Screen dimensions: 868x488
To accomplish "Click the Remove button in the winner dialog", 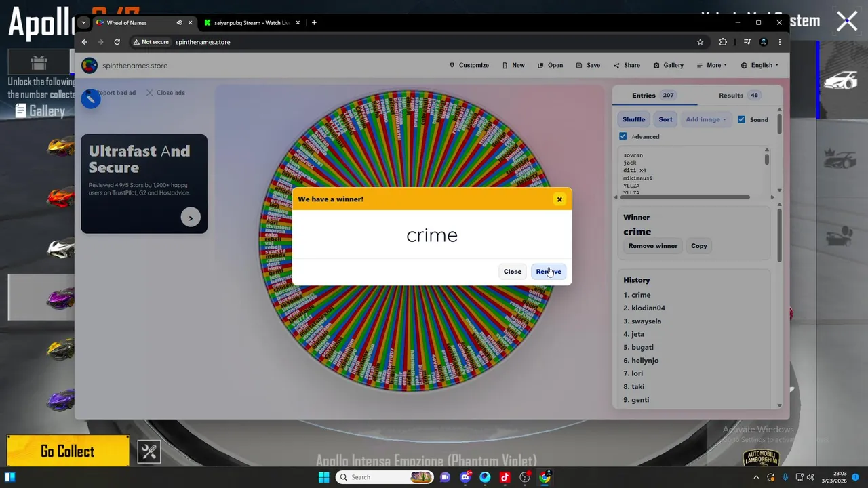I will click(x=549, y=272).
